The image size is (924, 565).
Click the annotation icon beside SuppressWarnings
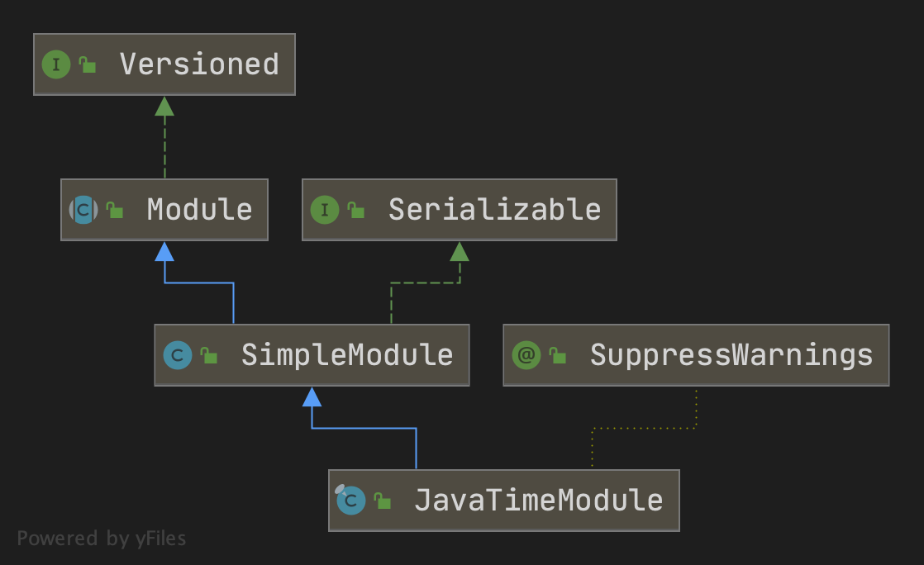click(x=526, y=355)
